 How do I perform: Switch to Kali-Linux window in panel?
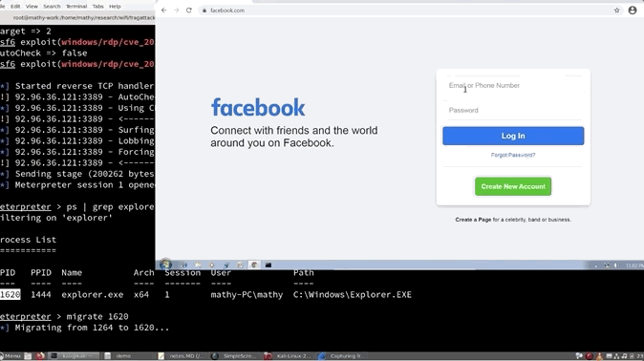(290, 356)
